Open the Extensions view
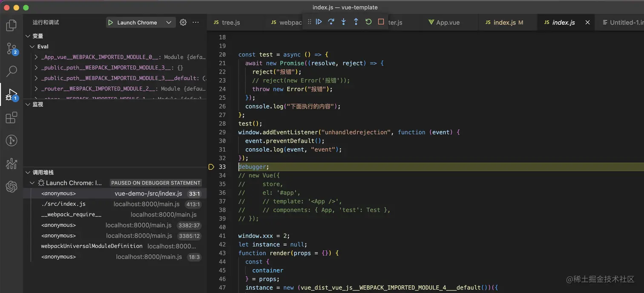644x293 pixels. click(x=11, y=118)
